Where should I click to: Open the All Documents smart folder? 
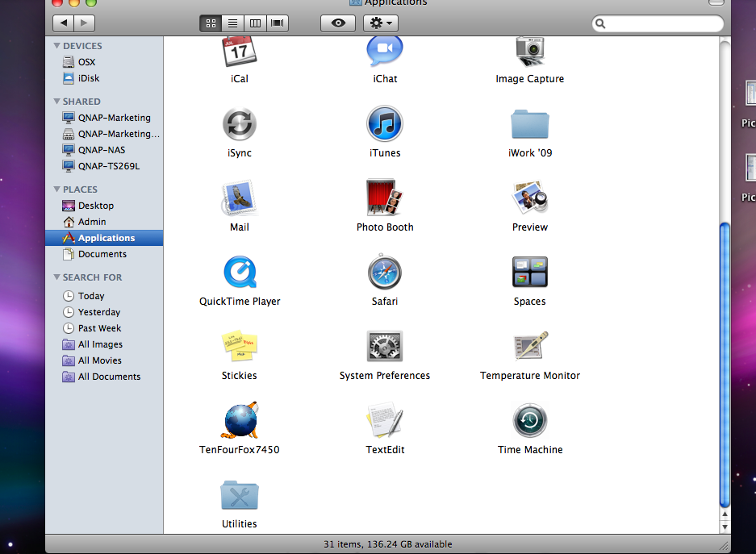coord(104,377)
